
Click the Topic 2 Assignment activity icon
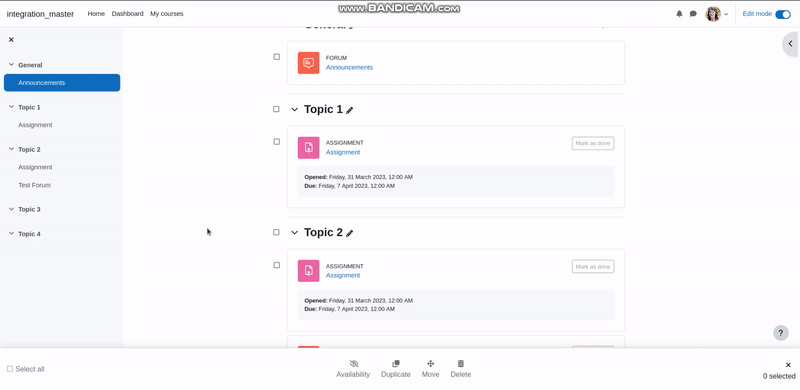pos(309,271)
